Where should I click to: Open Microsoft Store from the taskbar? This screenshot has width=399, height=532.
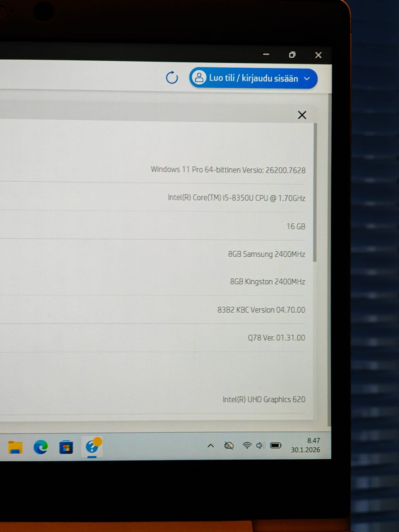(x=66, y=447)
